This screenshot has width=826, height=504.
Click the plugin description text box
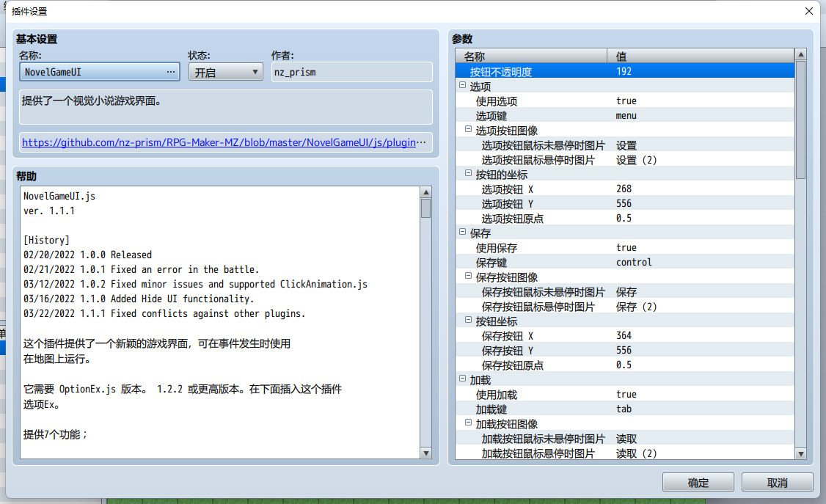(x=226, y=107)
